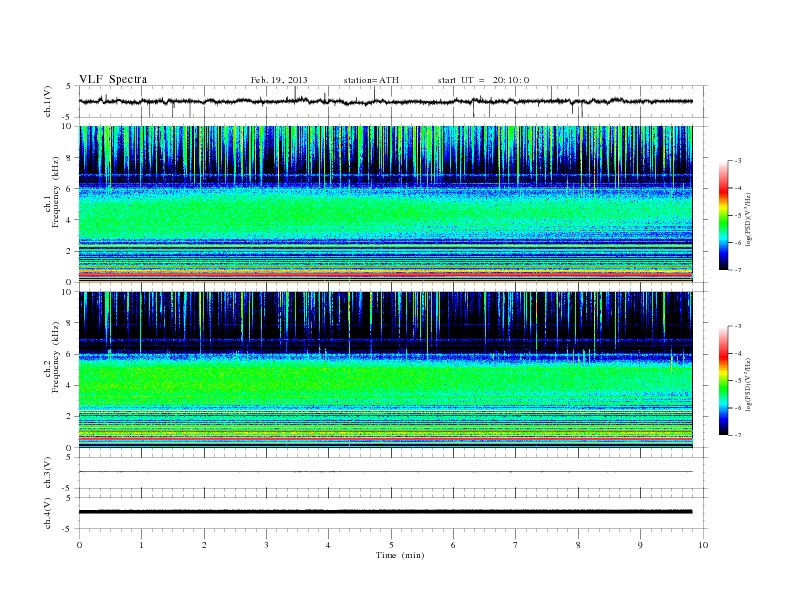The image size is (792, 612).
Task: Click the ch.2 spectrogram plot
Action: coord(385,370)
